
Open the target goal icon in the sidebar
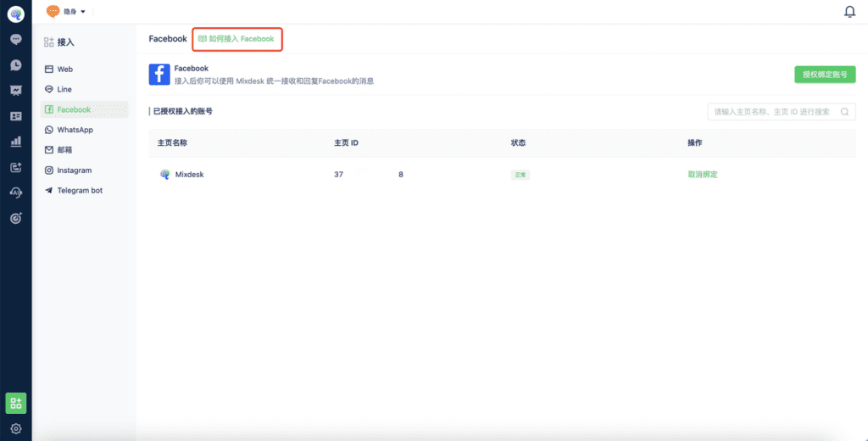[16, 218]
